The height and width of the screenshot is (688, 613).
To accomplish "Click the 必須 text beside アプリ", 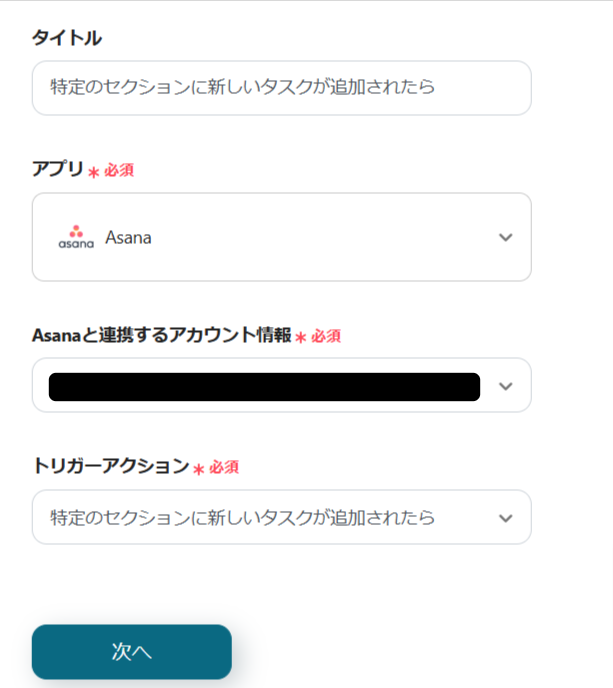I will click(x=119, y=170).
